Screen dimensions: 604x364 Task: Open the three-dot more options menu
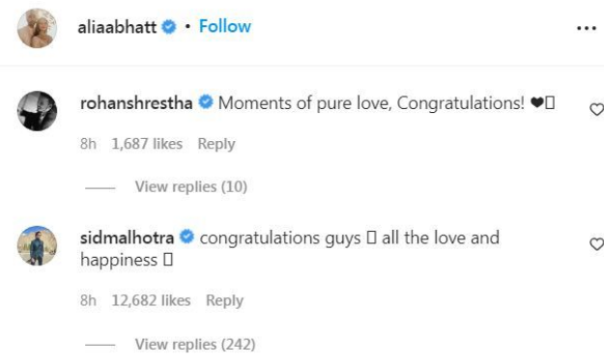tap(587, 28)
